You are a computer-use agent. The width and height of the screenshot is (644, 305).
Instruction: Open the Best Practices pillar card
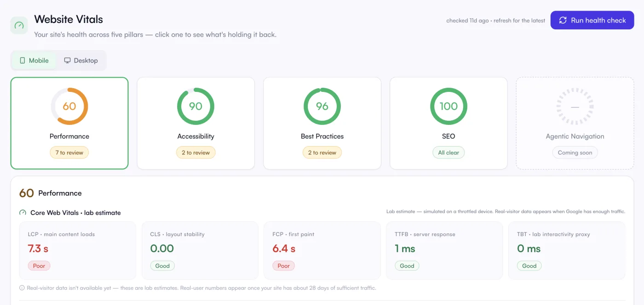point(322,123)
